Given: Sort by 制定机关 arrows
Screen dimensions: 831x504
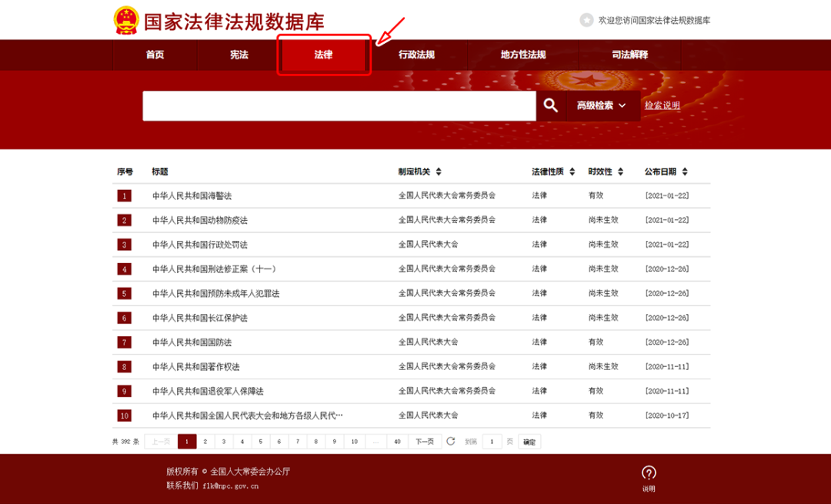Looking at the screenshot, I should (x=439, y=172).
